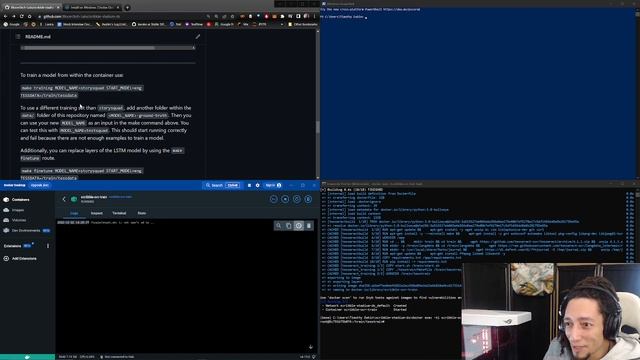This screenshot has width=640, height=360.
Task: Delete the container in Docker Desktop
Action: 308,199
